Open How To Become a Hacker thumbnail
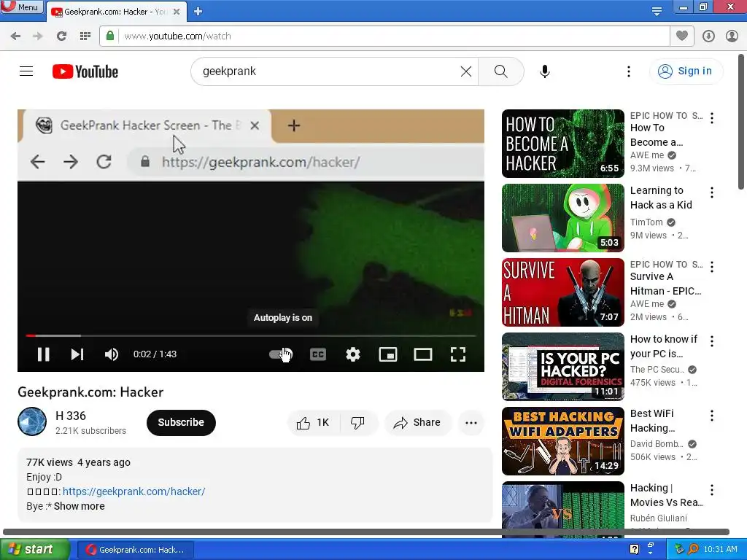This screenshot has height=560, width=747. (x=562, y=144)
